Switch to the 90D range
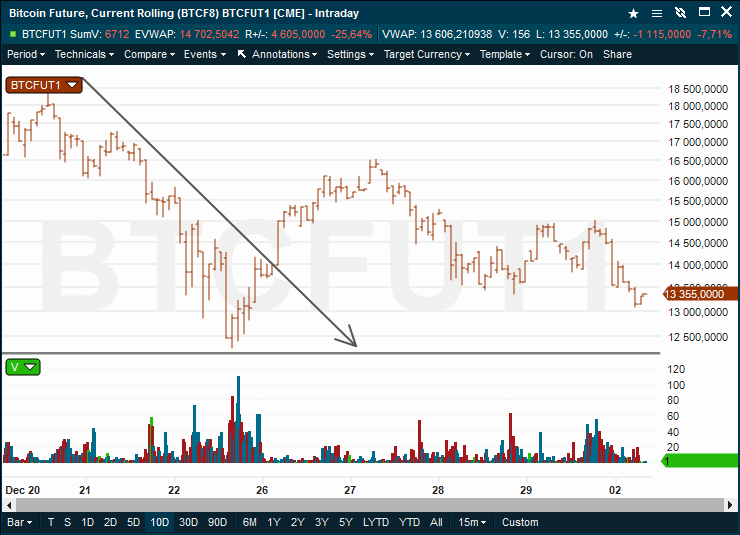 (x=217, y=522)
